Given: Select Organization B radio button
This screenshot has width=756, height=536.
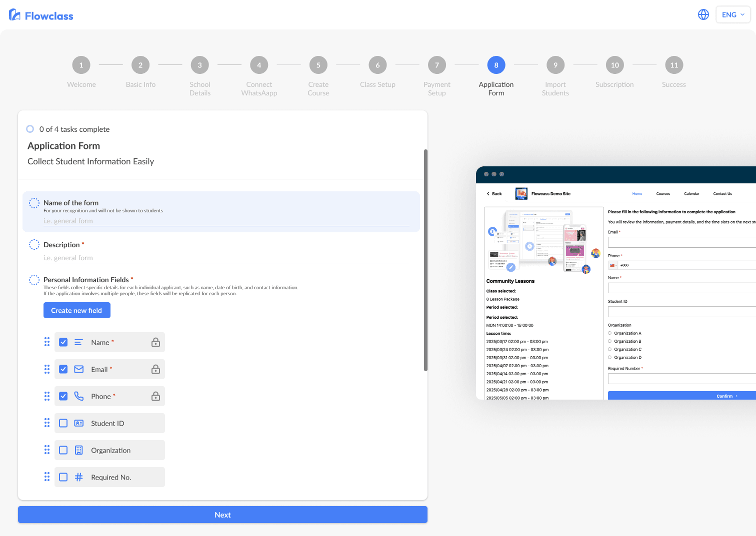Looking at the screenshot, I should [609, 341].
